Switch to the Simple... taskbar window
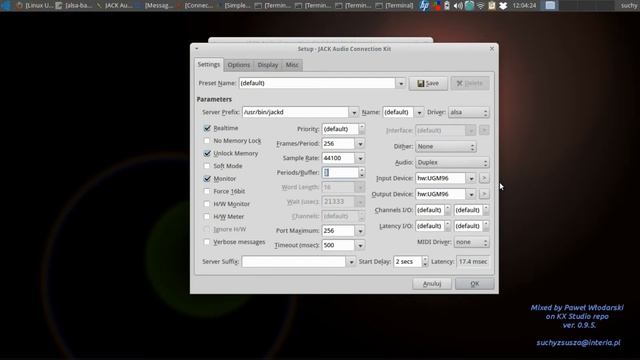640x360 pixels. point(234,6)
